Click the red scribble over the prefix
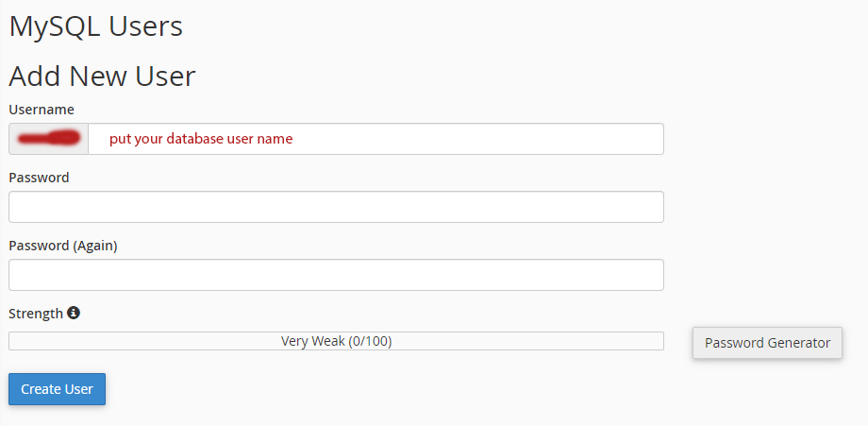 (x=49, y=139)
